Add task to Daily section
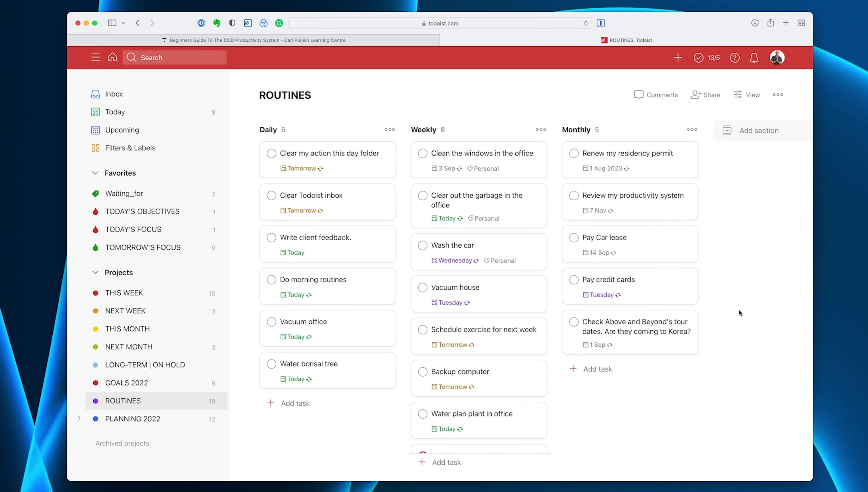Screen dimensions: 868x492 (288, 403)
